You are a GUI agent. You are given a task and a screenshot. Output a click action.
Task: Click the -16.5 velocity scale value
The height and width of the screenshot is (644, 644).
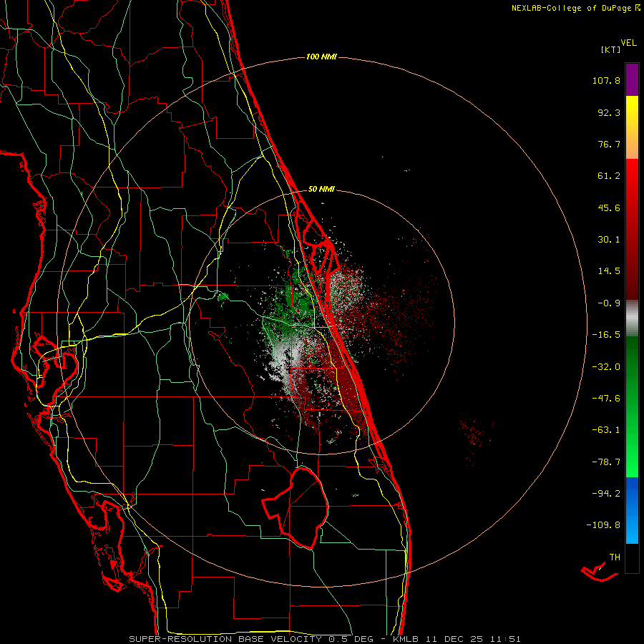click(606, 335)
